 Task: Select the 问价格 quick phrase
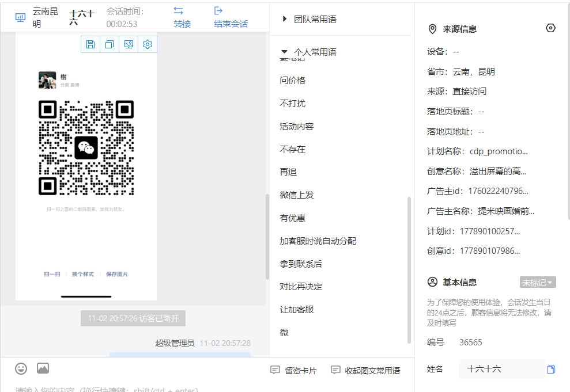tap(293, 80)
